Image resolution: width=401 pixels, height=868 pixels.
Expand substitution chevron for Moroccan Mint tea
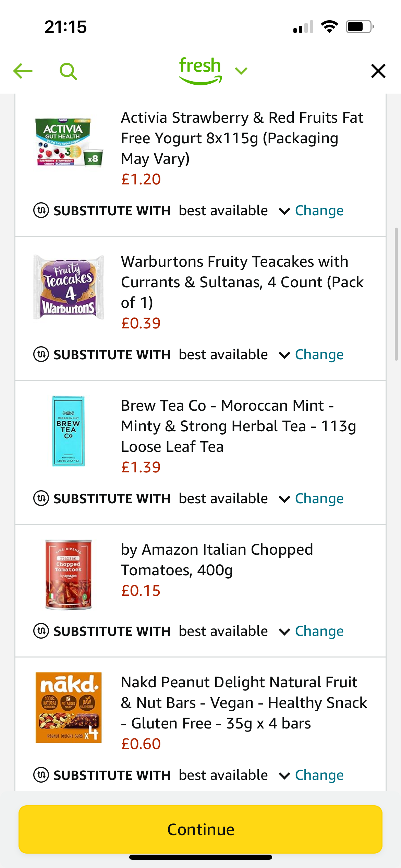click(284, 499)
